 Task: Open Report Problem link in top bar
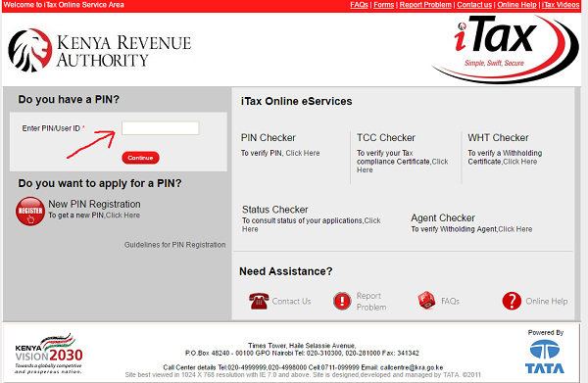425,5
